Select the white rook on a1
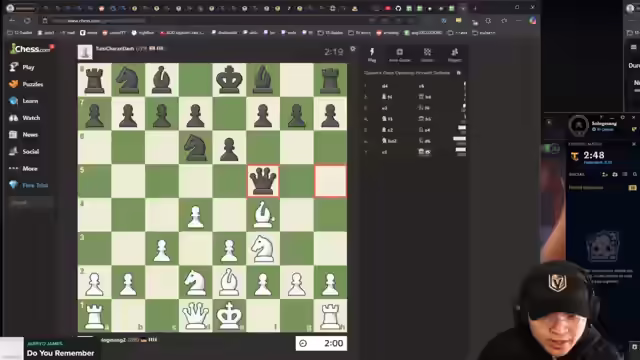640x360 pixels. pyautogui.click(x=94, y=316)
